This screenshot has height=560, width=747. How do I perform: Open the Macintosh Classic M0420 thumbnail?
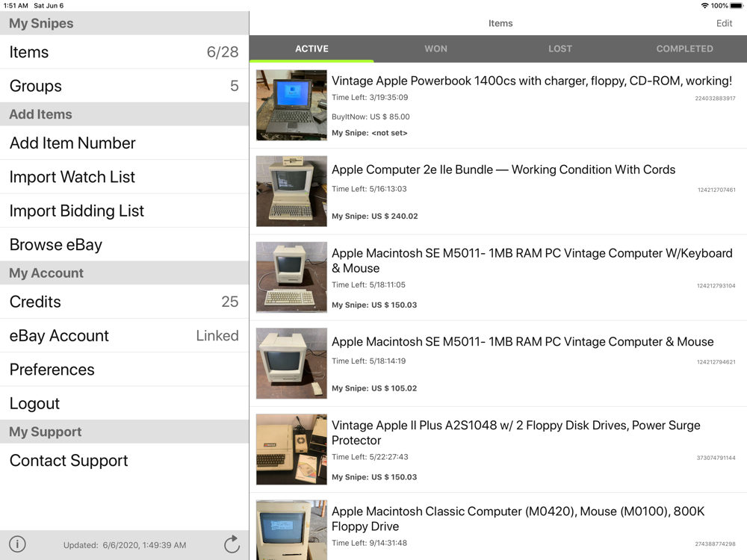291,530
